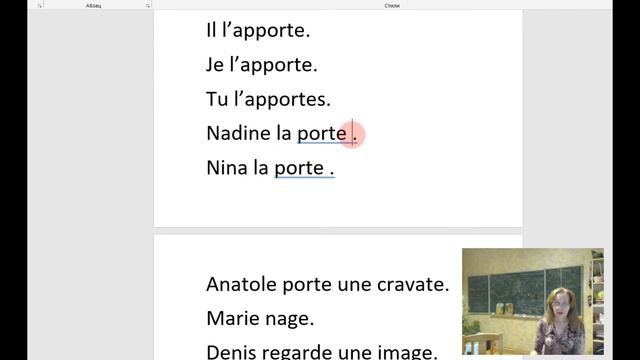Click the webcam video overlay of teacher

533,301
